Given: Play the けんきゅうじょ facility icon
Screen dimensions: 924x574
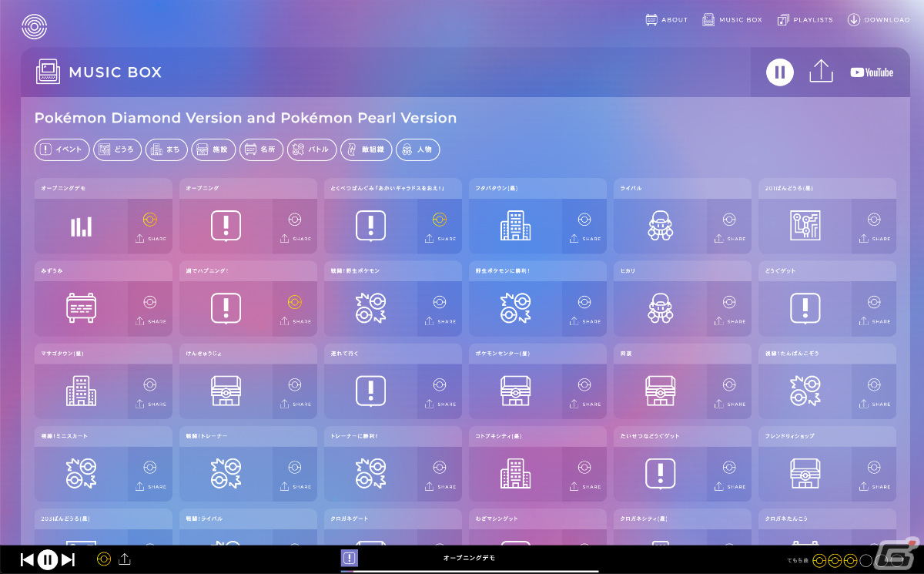Looking at the screenshot, I should pyautogui.click(x=226, y=391).
